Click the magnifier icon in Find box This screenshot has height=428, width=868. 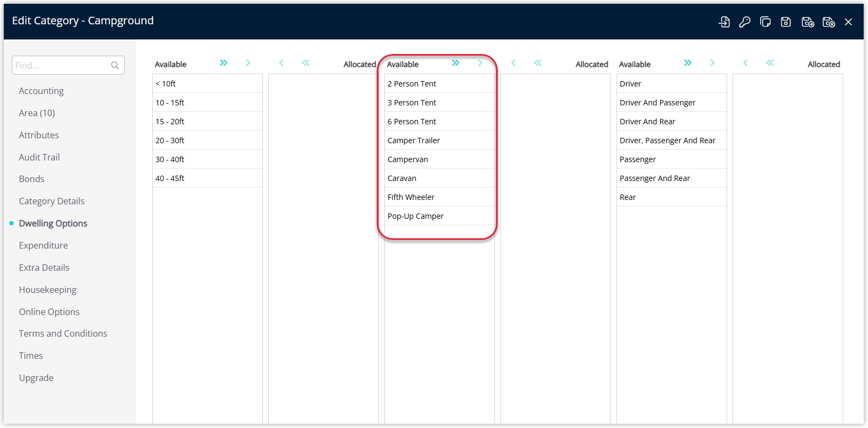tap(115, 65)
